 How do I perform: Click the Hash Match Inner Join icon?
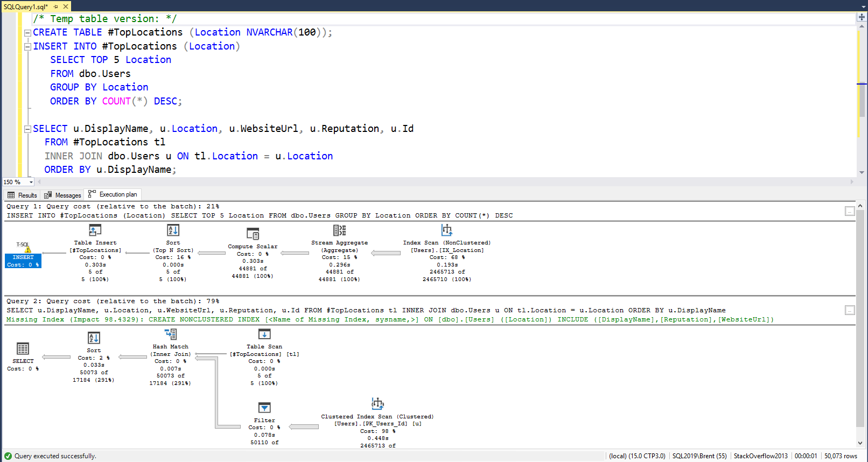click(x=171, y=334)
